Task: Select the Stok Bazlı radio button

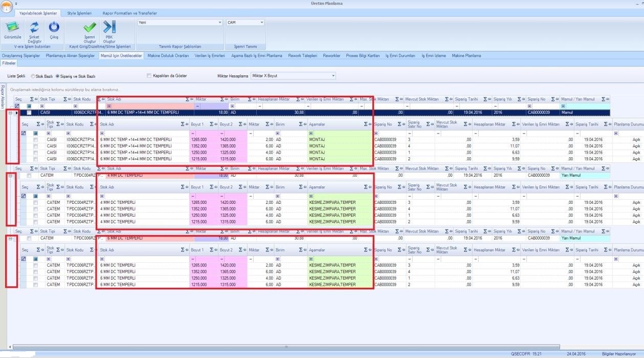Action: click(x=33, y=76)
